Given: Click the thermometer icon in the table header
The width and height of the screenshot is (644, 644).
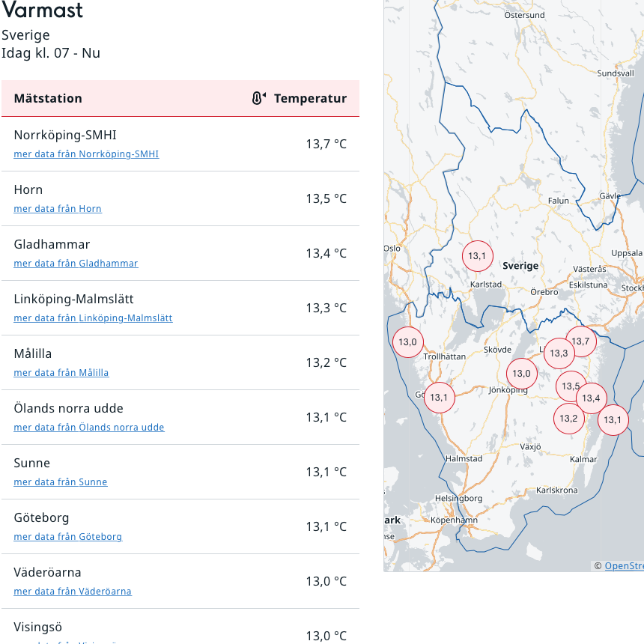Looking at the screenshot, I should coord(259,98).
